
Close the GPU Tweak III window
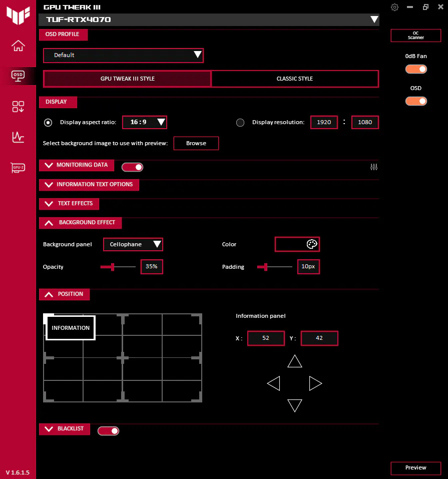click(x=440, y=7)
